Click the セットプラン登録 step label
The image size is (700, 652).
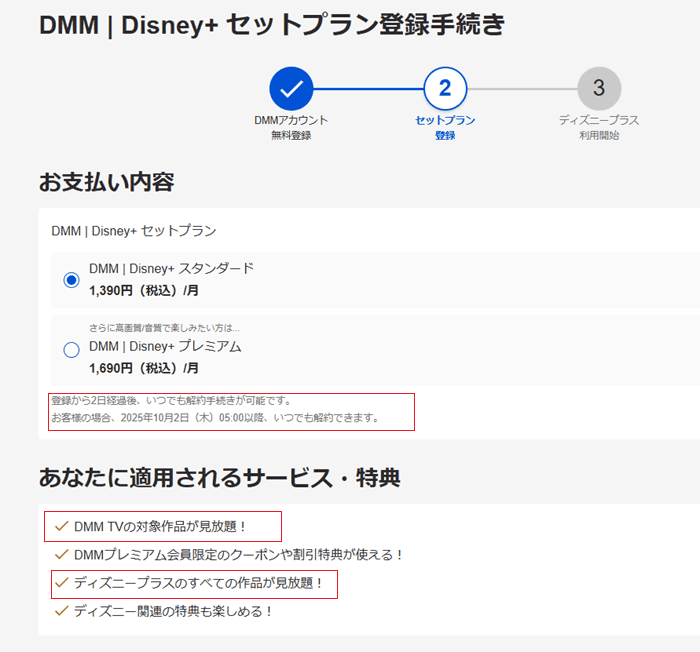(x=445, y=127)
